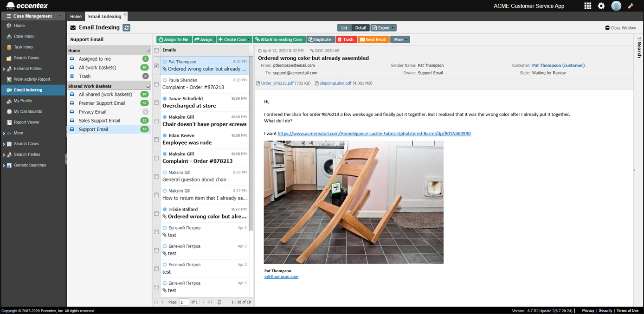Click the user avatar icon
Viewport: 644px width, 314px height.
click(x=616, y=6)
